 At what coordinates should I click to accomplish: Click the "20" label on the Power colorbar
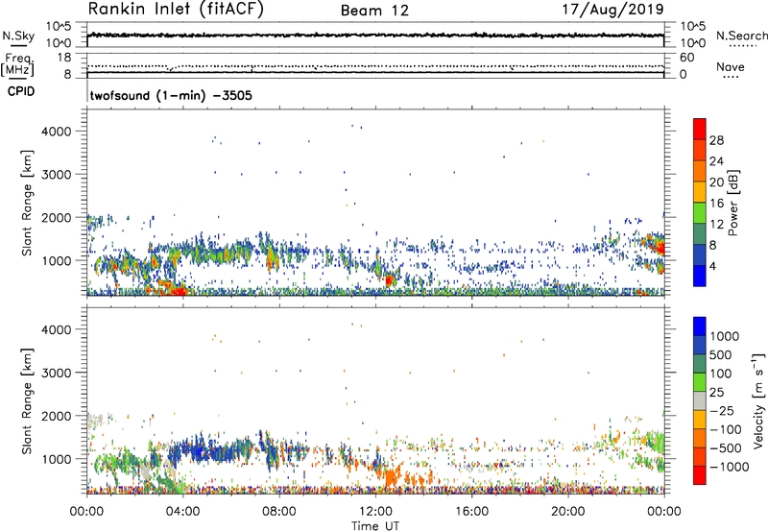point(716,182)
